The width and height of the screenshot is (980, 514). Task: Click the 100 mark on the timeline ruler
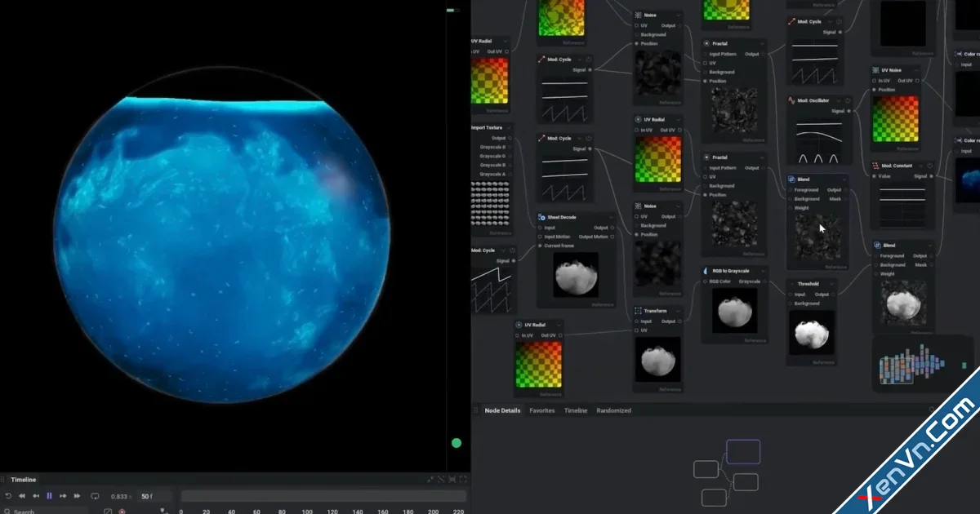tap(307, 512)
